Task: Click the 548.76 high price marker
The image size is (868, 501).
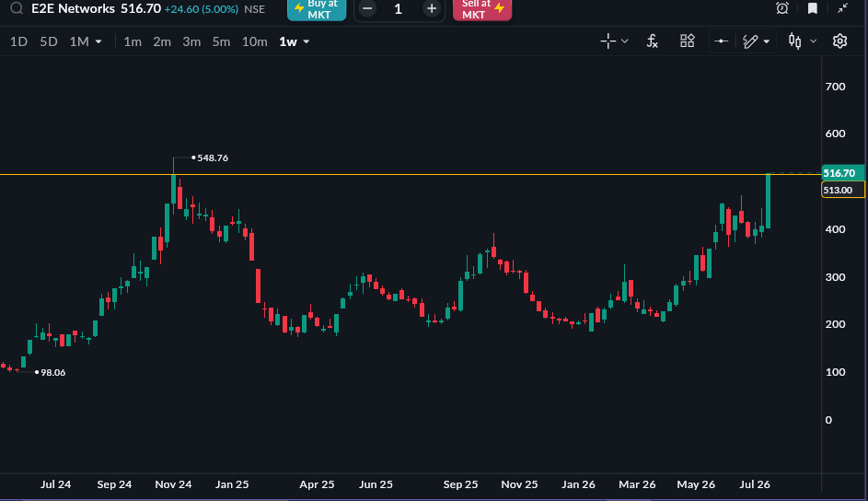Action: (213, 158)
